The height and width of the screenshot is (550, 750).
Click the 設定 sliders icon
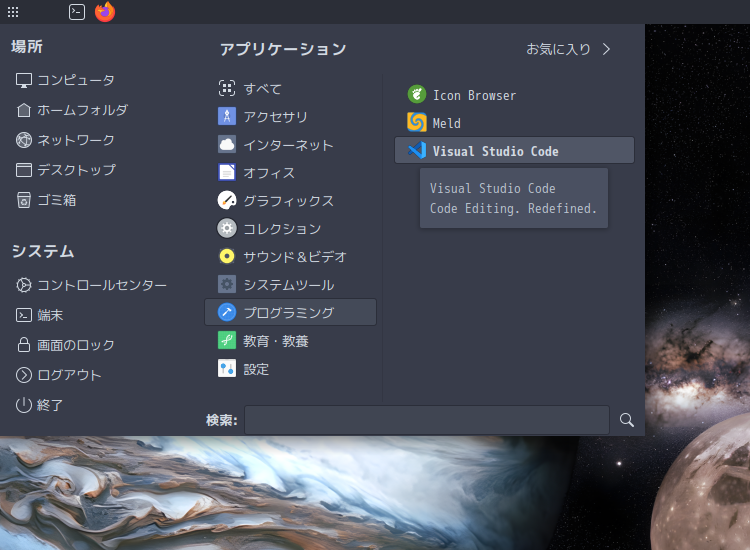(227, 369)
